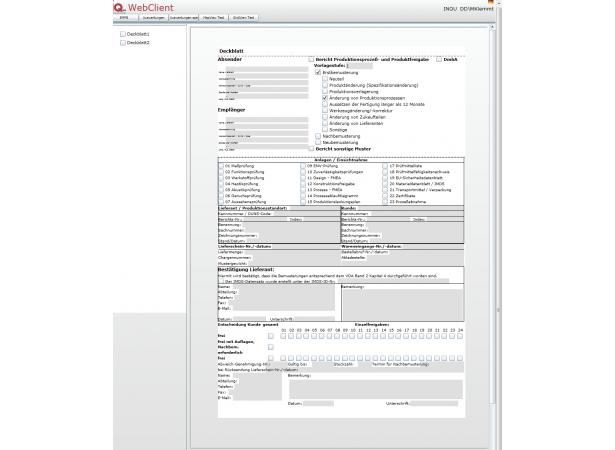The width and height of the screenshot is (615, 450).
Task: Click the Empfänger heading
Action: coord(231,110)
